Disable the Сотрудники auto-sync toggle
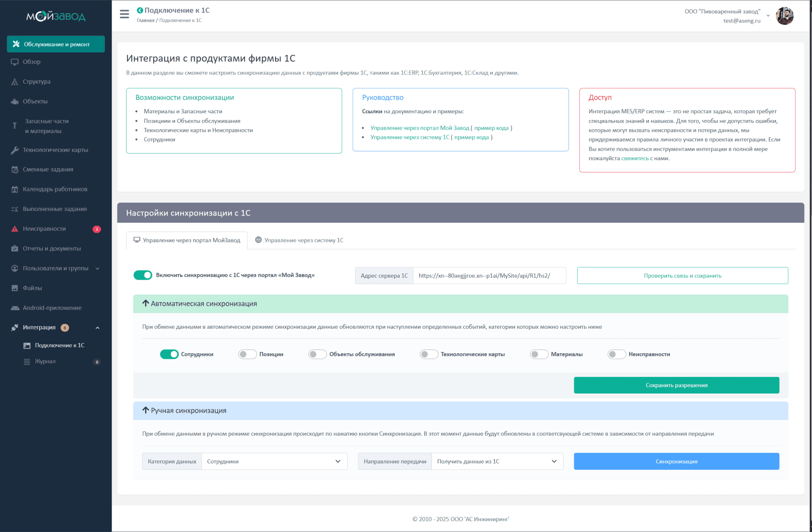 coord(169,355)
